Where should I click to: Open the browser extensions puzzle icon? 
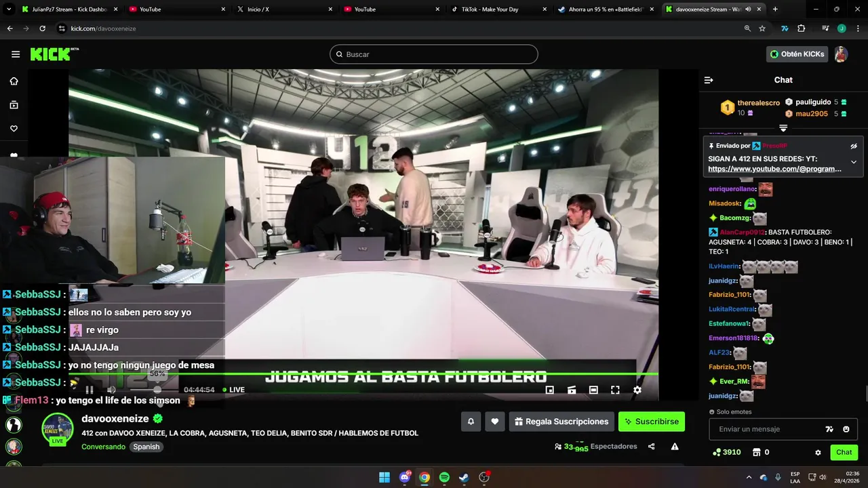point(802,28)
